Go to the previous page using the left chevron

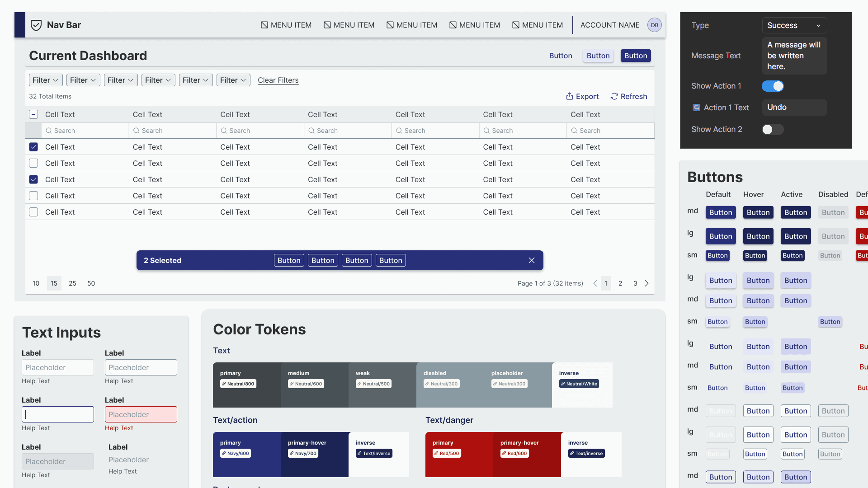coord(595,283)
